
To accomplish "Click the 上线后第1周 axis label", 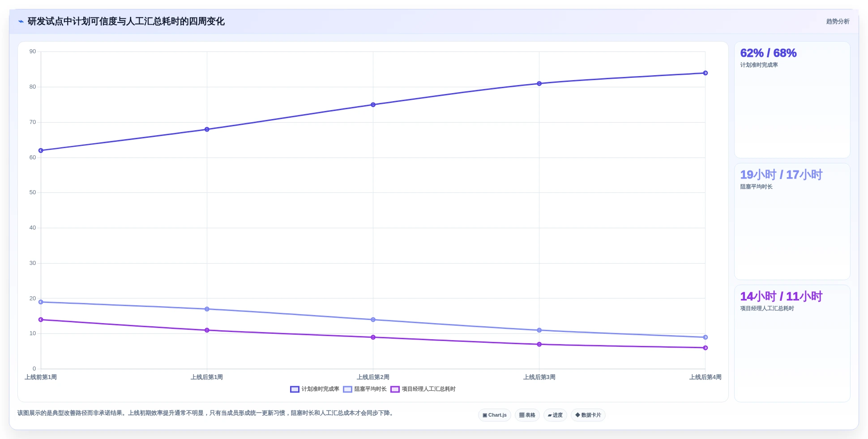I will point(207,377).
